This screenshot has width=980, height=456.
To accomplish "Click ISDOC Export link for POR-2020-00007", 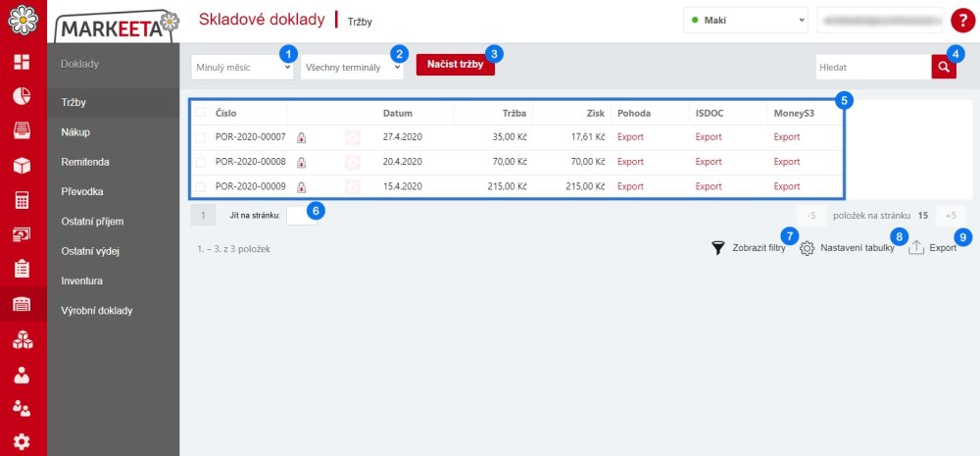I will click(x=709, y=137).
